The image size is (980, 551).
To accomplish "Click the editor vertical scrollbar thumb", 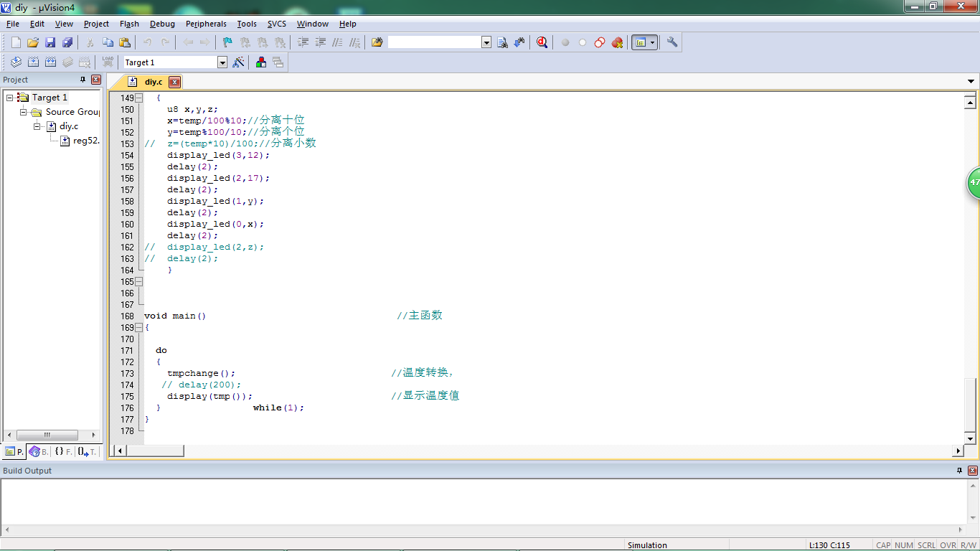I will [971, 405].
